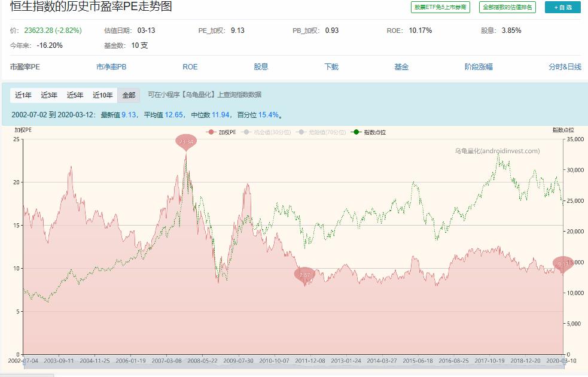Click the page title 恒生指数的历史市盈率PE走势图

point(91,7)
